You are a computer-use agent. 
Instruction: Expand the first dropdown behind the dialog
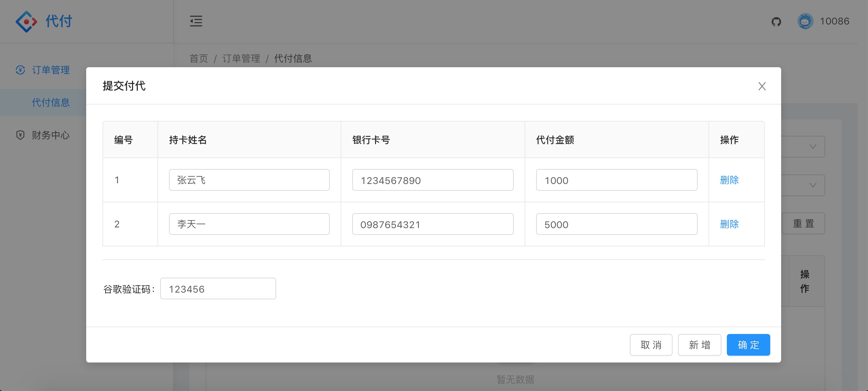click(813, 147)
